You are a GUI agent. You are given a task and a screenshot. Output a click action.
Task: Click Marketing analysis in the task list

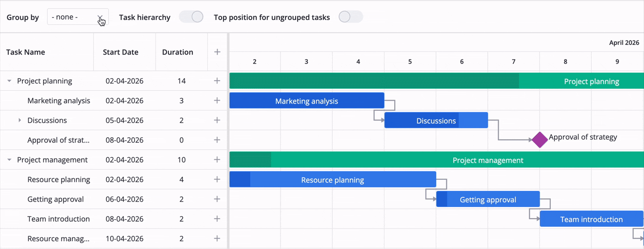coord(59,101)
